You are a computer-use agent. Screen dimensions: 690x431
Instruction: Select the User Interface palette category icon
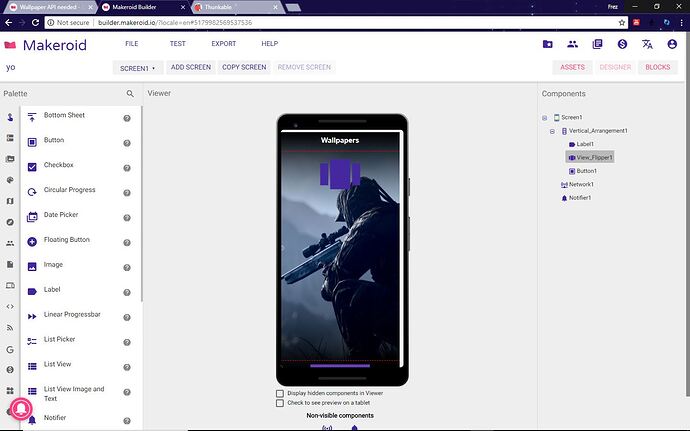pyautogui.click(x=10, y=117)
